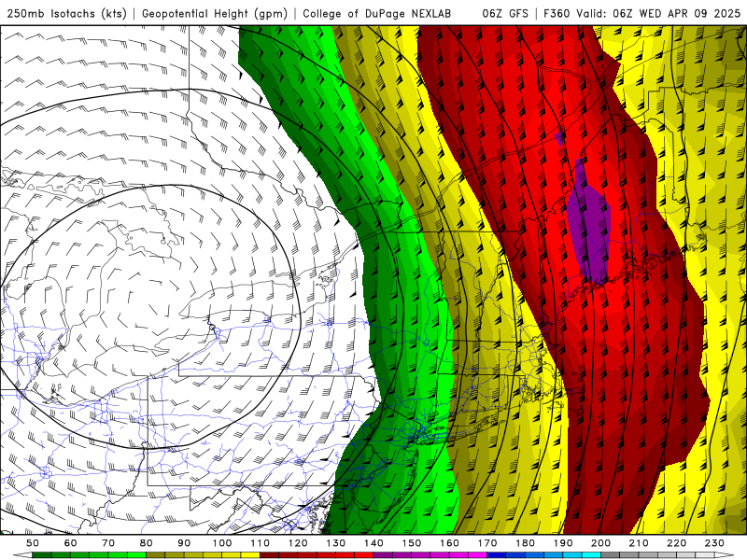This screenshot has width=747, height=560.
Task: Click the '250mb Isotachs (kts)' title text
Action: pyautogui.click(x=66, y=13)
